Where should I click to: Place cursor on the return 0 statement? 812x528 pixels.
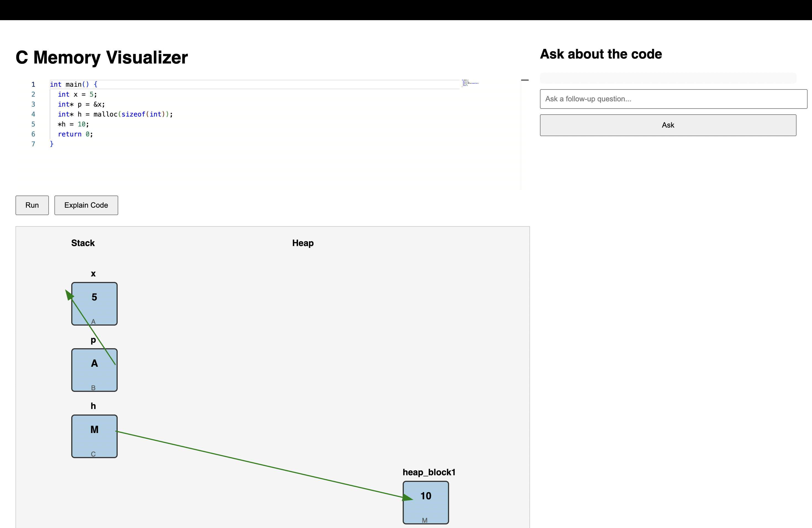point(75,134)
